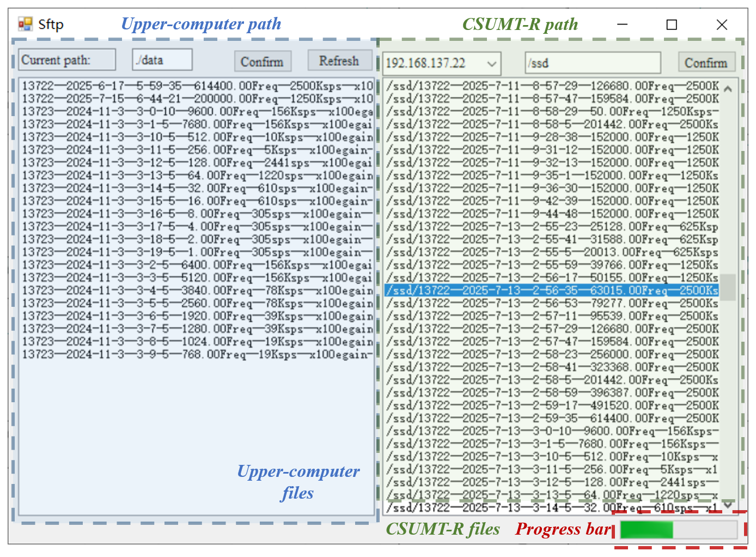
Task: Click the Refresh button
Action: click(339, 61)
